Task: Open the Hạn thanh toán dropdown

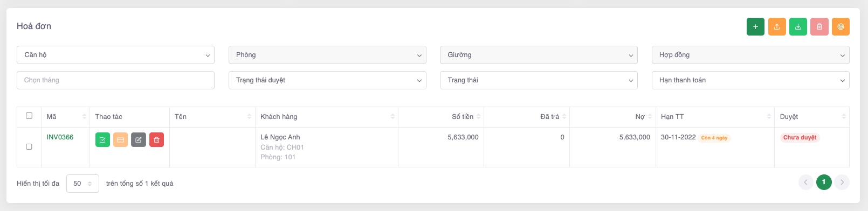Action: point(750,80)
